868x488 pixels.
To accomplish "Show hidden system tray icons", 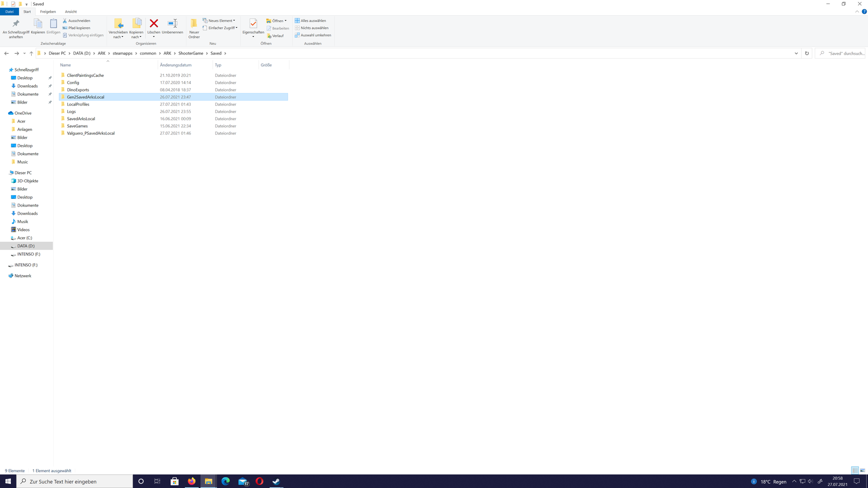I will [x=794, y=481].
